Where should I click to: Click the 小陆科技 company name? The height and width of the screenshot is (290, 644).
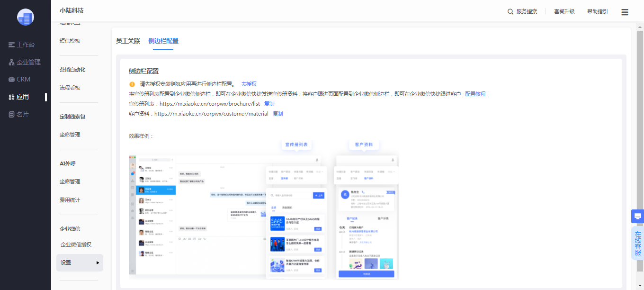(72, 10)
